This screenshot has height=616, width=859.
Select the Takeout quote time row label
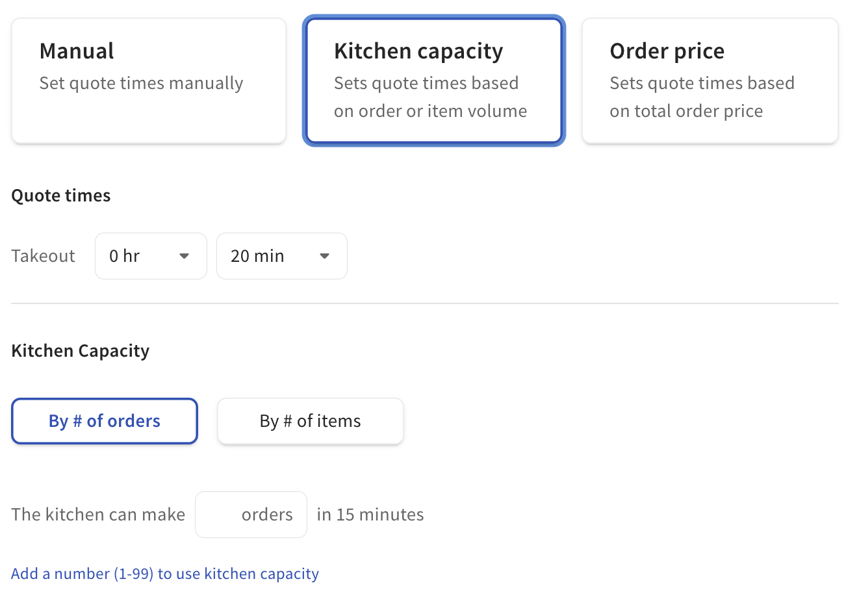[43, 255]
